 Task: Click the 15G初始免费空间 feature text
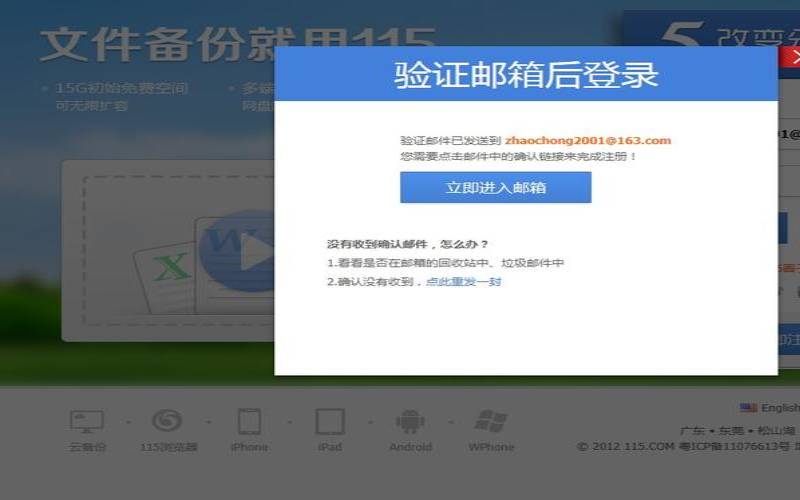tap(121, 88)
